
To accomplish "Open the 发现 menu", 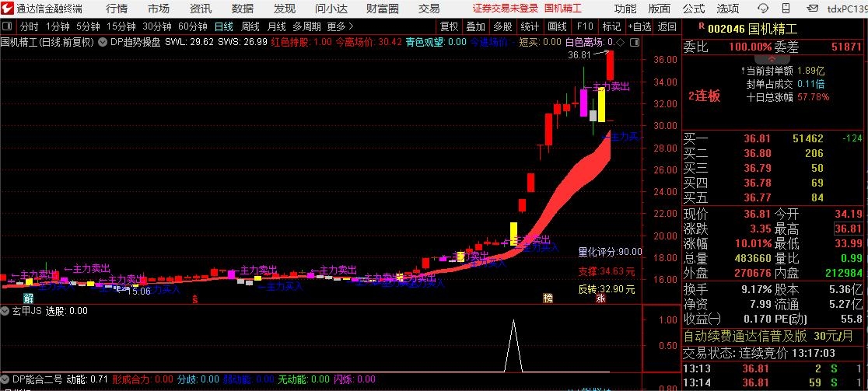I will 285,9.
